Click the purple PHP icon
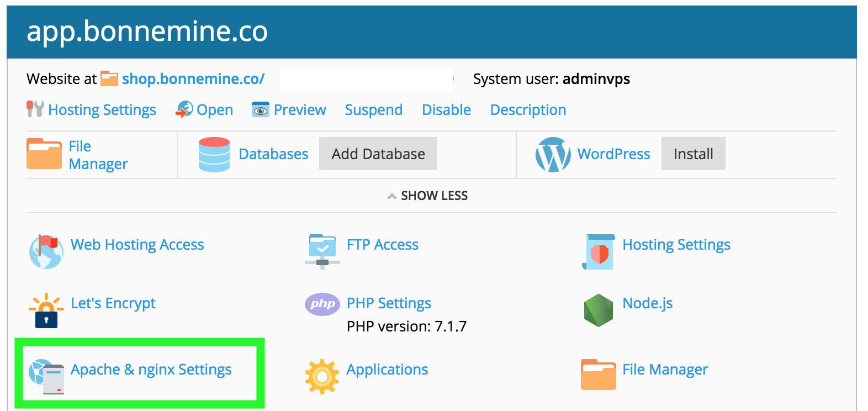This screenshot has height=411, width=868. [322, 304]
